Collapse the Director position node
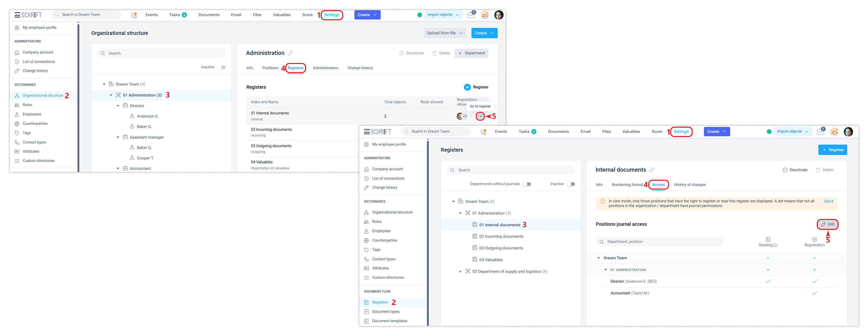The image size is (868, 336). point(118,106)
